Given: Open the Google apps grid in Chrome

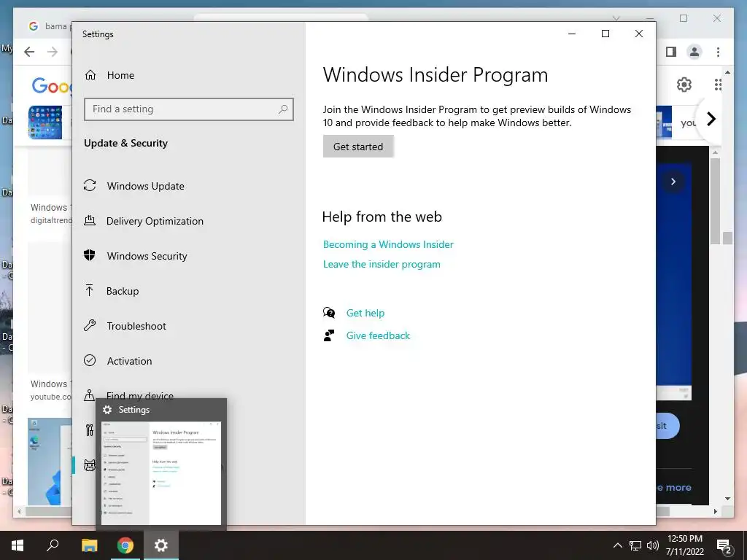Looking at the screenshot, I should coord(718,85).
